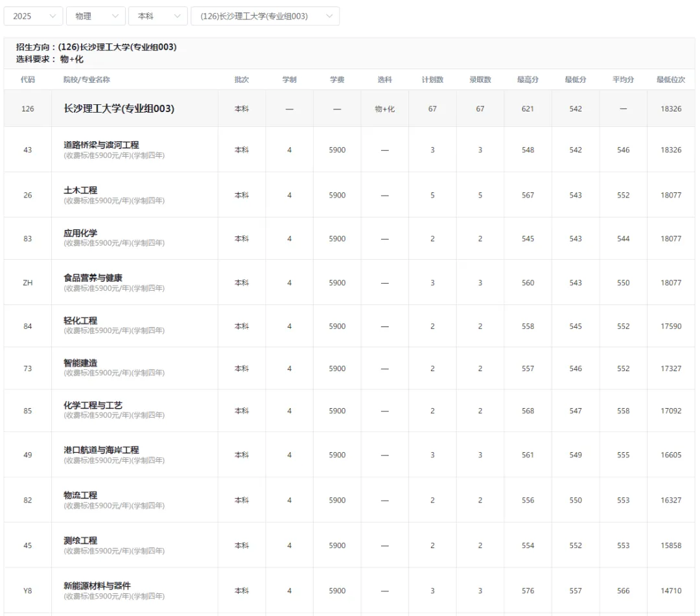Click rank 17092 in 化学工程与工艺 row
This screenshot has width=700, height=616.
click(x=671, y=411)
